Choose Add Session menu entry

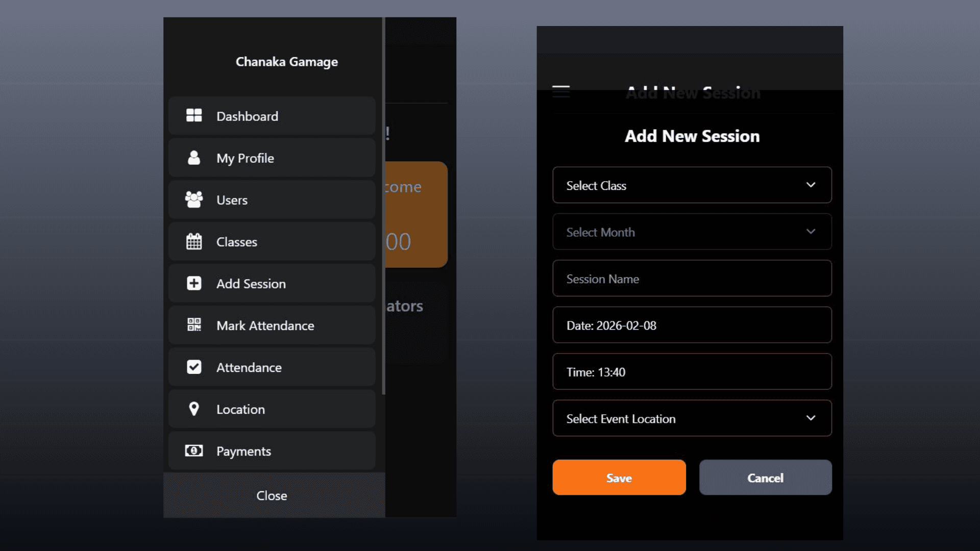(x=272, y=283)
